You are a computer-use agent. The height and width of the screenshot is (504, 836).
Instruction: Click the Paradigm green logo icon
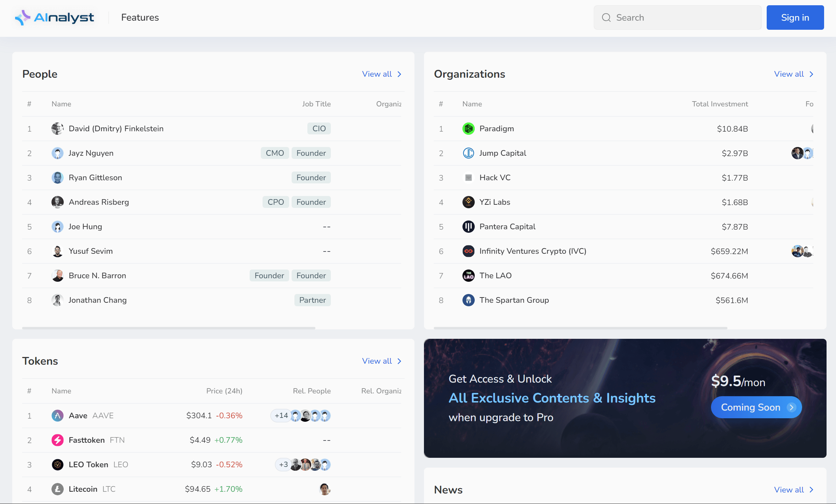[468, 129]
